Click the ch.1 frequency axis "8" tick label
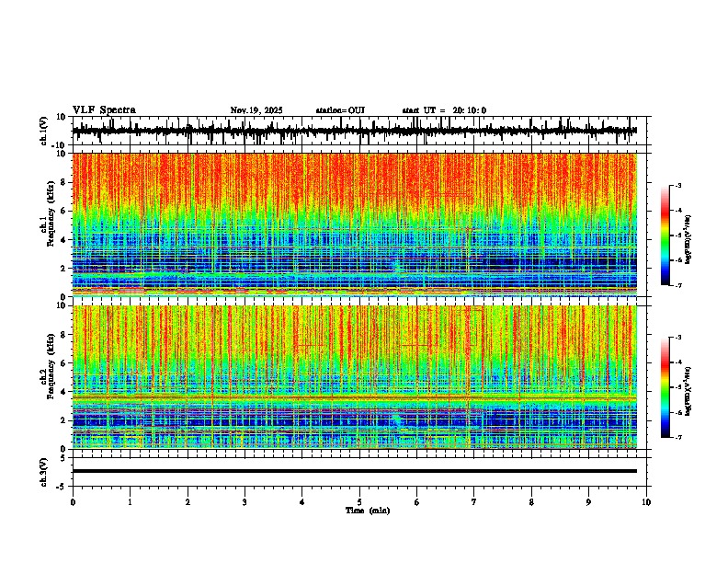The height and width of the screenshot is (563, 728). (64, 182)
